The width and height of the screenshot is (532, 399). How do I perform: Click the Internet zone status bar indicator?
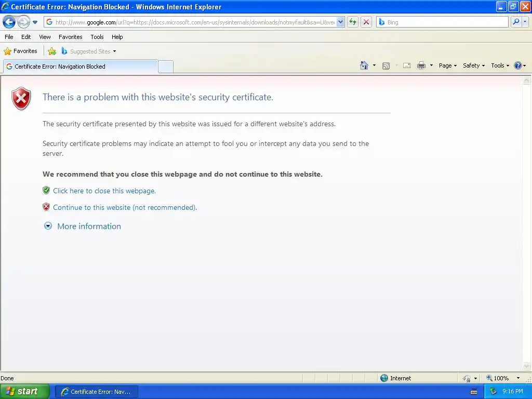[395, 378]
